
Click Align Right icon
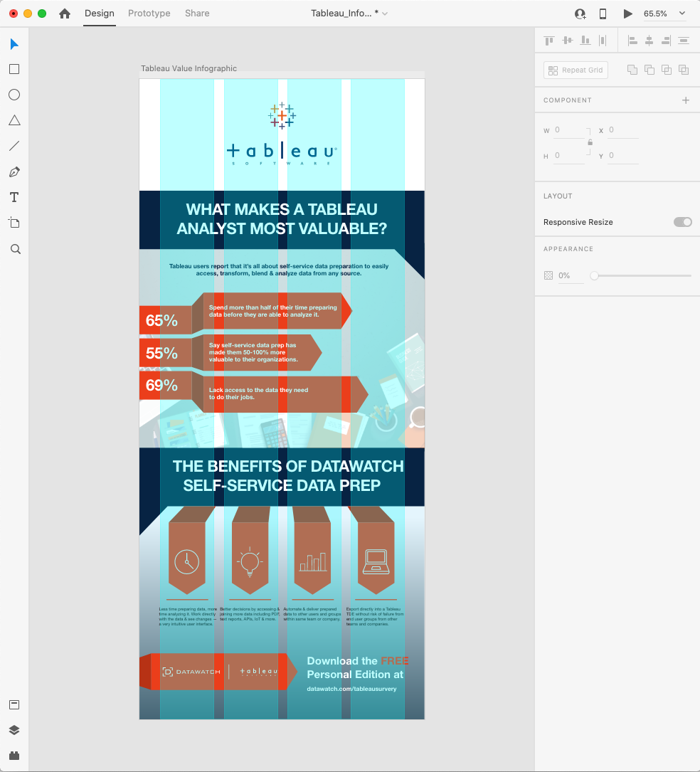666,41
